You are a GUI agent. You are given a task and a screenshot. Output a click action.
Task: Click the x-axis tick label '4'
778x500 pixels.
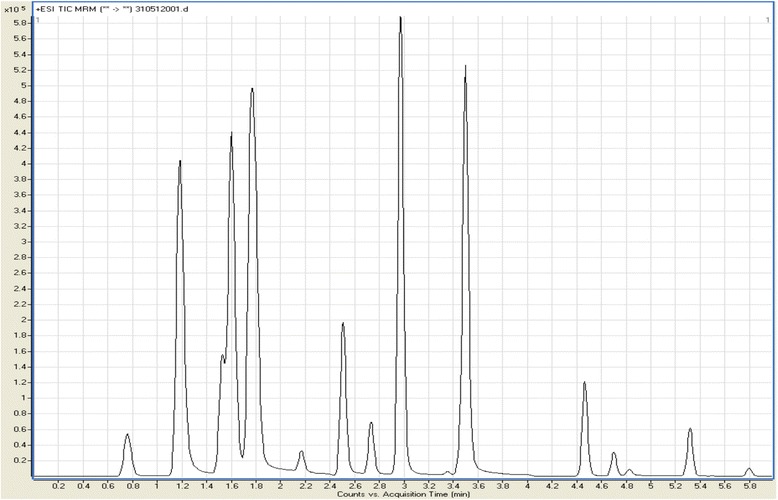pyautogui.click(x=528, y=486)
